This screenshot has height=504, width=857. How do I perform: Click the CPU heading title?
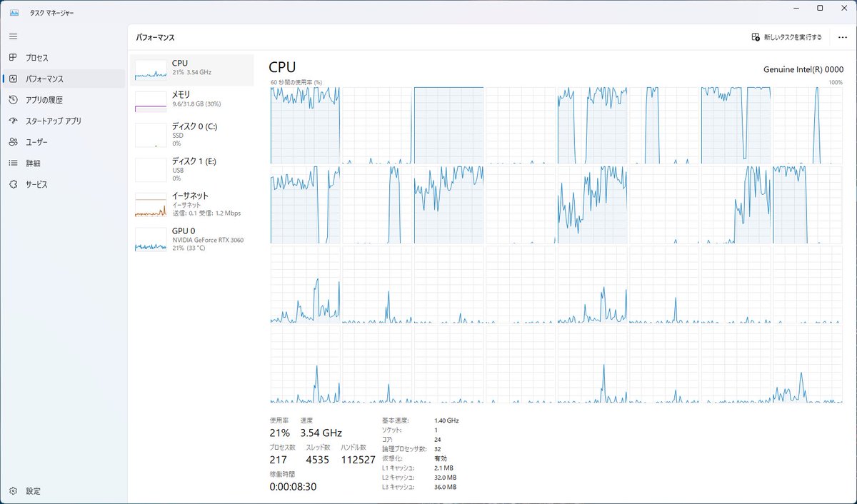click(x=282, y=67)
